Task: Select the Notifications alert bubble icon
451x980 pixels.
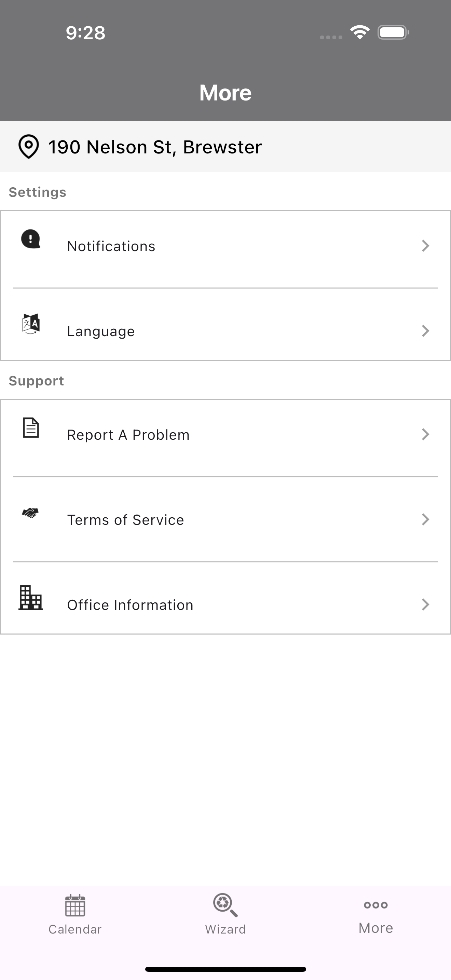Action: (30, 239)
